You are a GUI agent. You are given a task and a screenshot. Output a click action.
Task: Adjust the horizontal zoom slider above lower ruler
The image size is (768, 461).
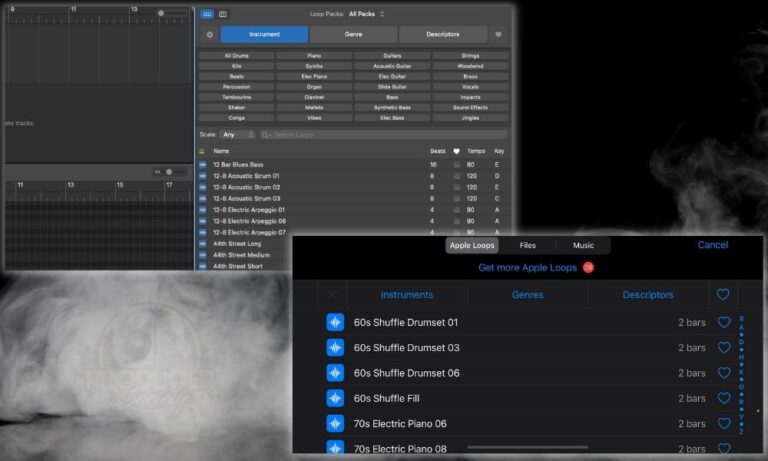point(176,172)
